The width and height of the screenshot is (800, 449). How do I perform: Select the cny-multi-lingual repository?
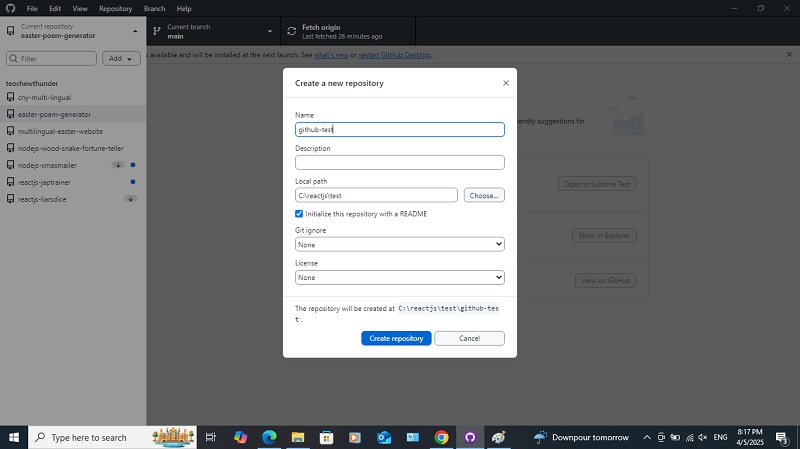click(x=73, y=97)
